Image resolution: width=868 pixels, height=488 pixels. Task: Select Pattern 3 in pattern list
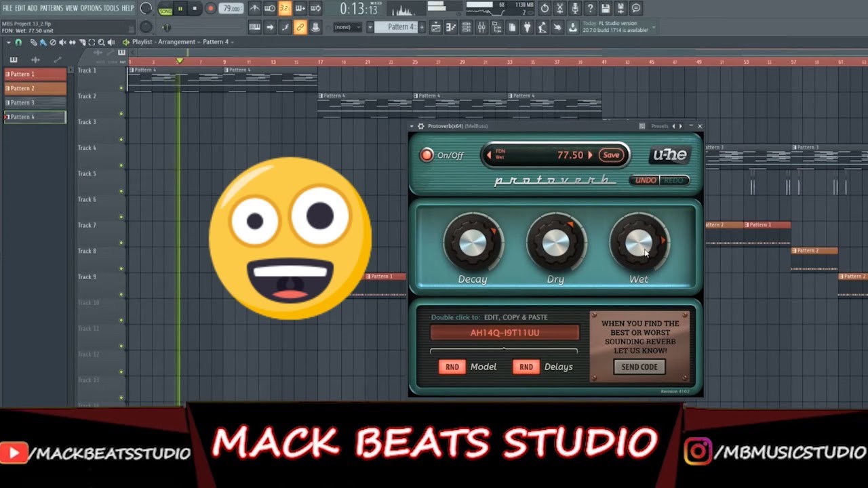coord(35,102)
